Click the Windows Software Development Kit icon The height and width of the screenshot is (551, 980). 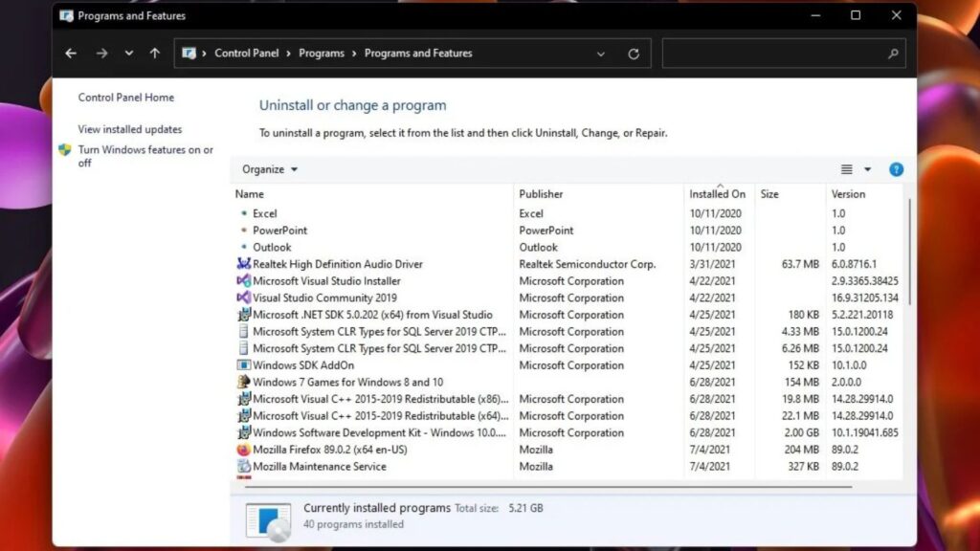244,433
